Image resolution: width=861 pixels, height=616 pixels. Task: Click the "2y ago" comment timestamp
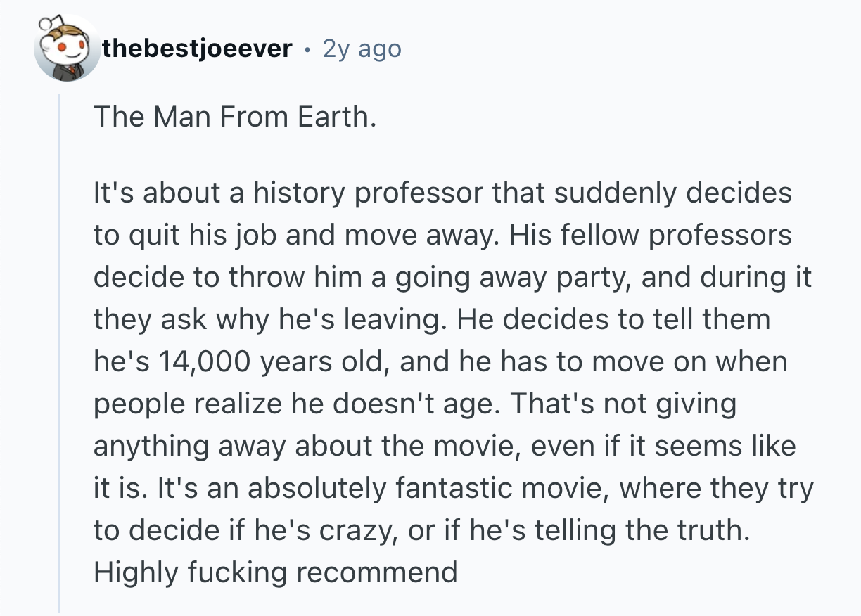tap(362, 49)
